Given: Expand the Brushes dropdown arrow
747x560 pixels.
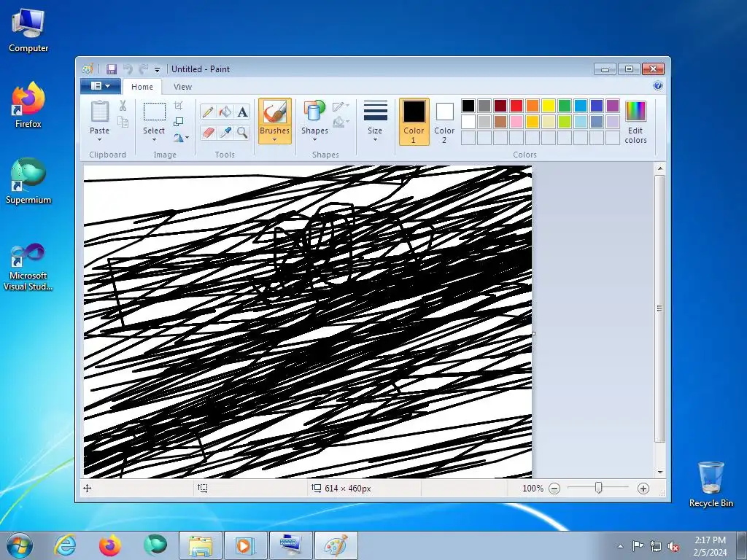Looking at the screenshot, I should 275,139.
